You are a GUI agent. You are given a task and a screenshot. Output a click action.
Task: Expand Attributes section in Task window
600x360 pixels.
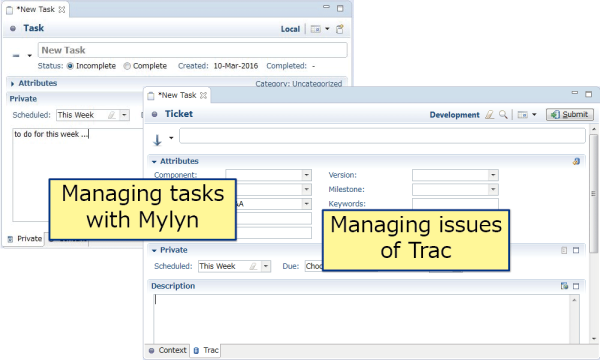12,83
